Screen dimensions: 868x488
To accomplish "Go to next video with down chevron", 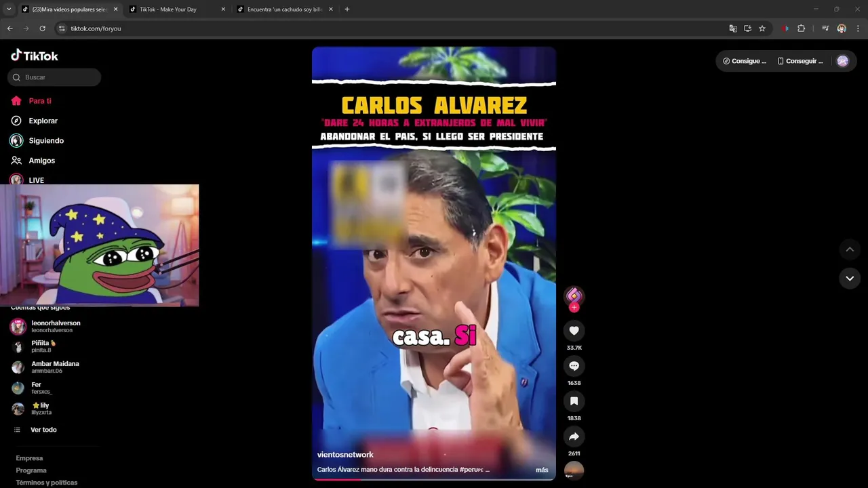I will (x=850, y=278).
